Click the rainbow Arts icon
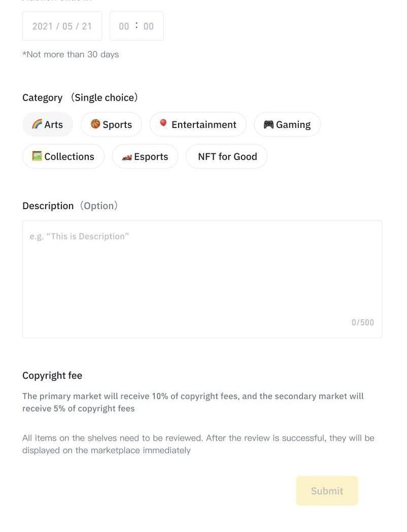This screenshot has width=407, height=532. coord(37,124)
